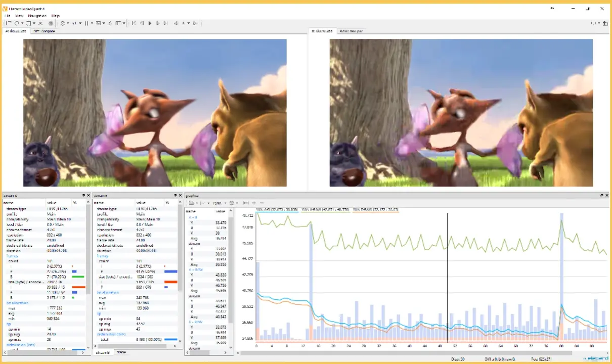Viewport: 612px width, 364px height.
Task: Select the first stream tab above left video
Action: pos(16,31)
